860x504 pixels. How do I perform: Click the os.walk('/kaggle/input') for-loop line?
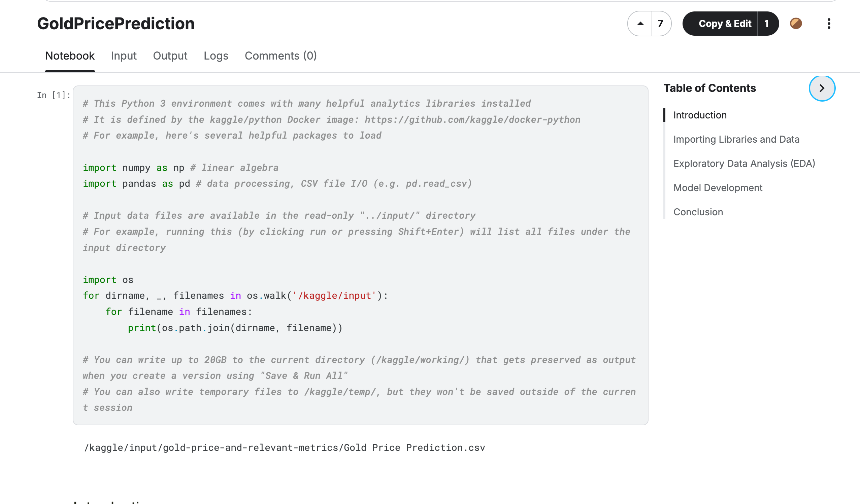(235, 296)
